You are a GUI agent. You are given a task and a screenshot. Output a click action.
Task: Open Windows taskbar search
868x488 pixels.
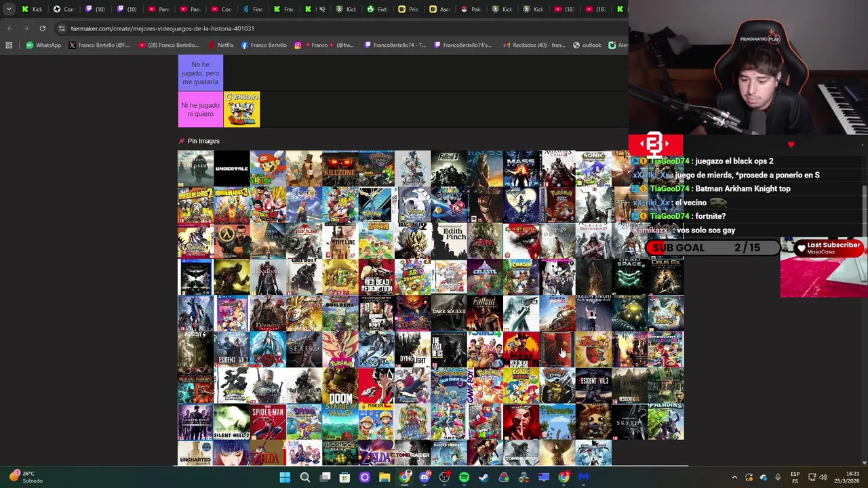tap(305, 477)
